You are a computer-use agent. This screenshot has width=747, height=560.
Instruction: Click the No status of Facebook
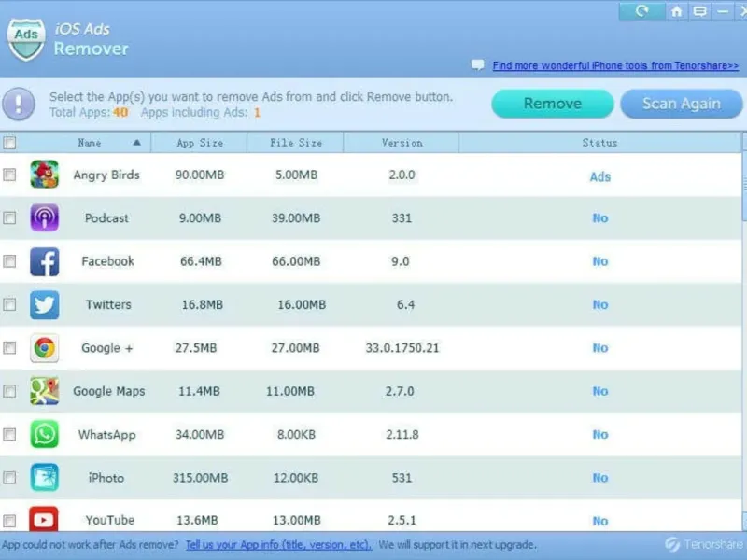click(600, 261)
